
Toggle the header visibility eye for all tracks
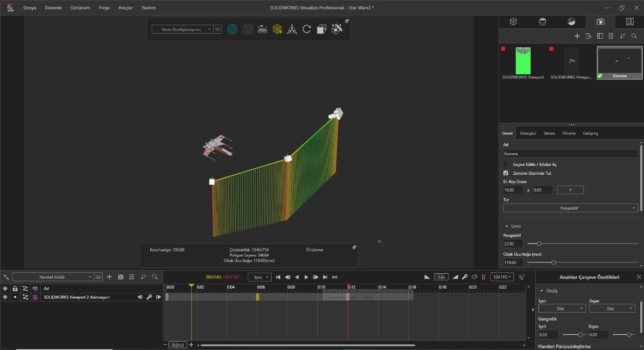[5, 288]
